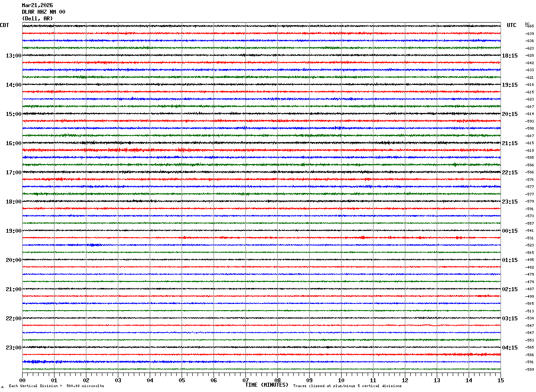This screenshot has width=536, height=392.
Task: Pick the 00:15 UTC time label
Action: point(510,231)
